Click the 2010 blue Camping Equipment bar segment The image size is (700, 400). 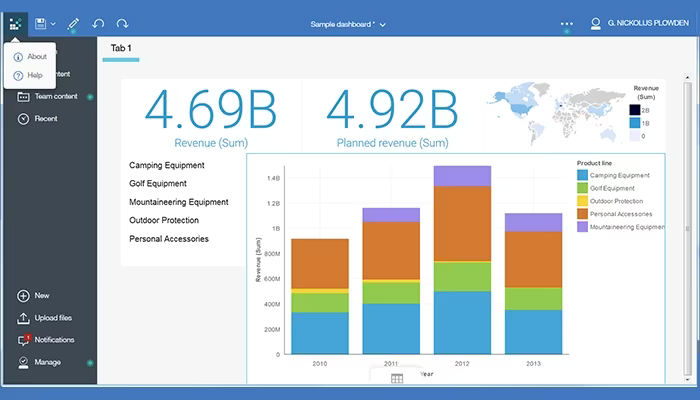(320, 333)
